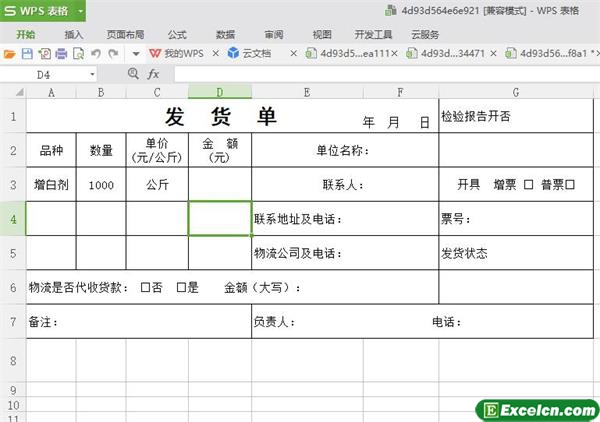Switch to the 4d93d5...ea111 document tab
Screen dimensions: 600x422
click(x=347, y=54)
